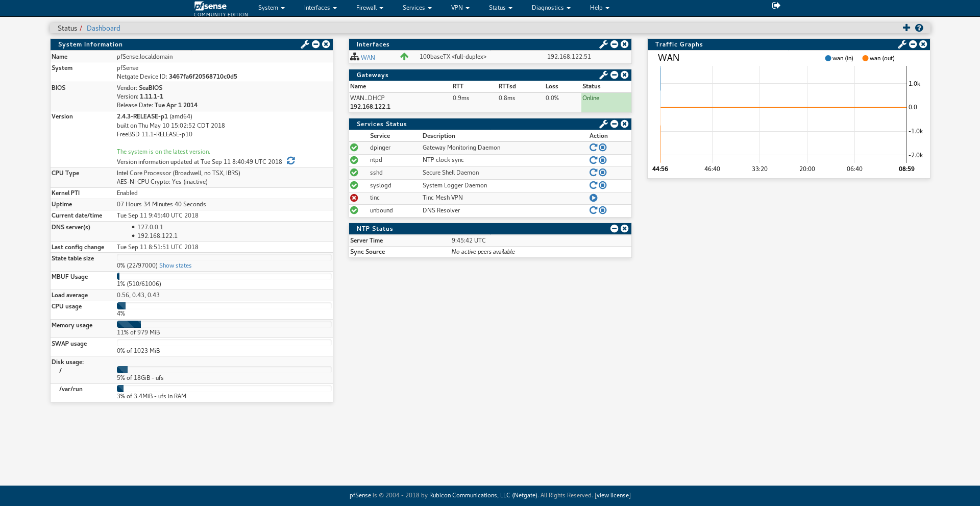Stop the sshd service

pyautogui.click(x=603, y=173)
